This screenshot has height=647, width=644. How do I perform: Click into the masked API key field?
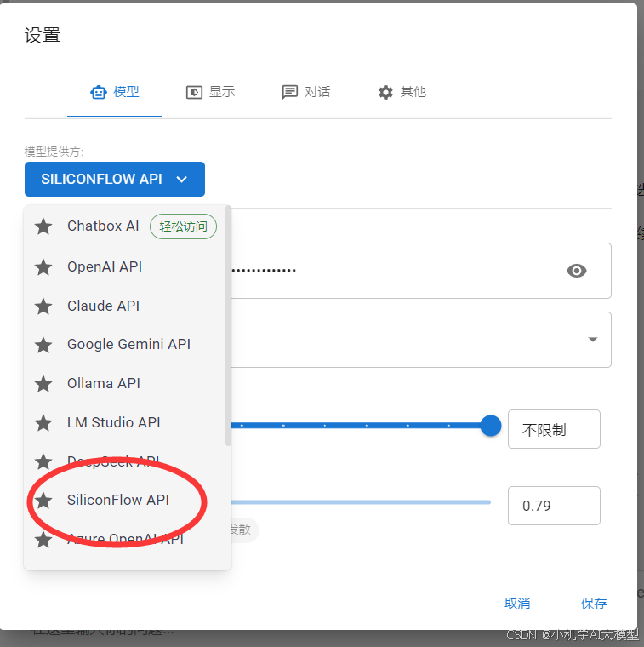tap(420, 271)
